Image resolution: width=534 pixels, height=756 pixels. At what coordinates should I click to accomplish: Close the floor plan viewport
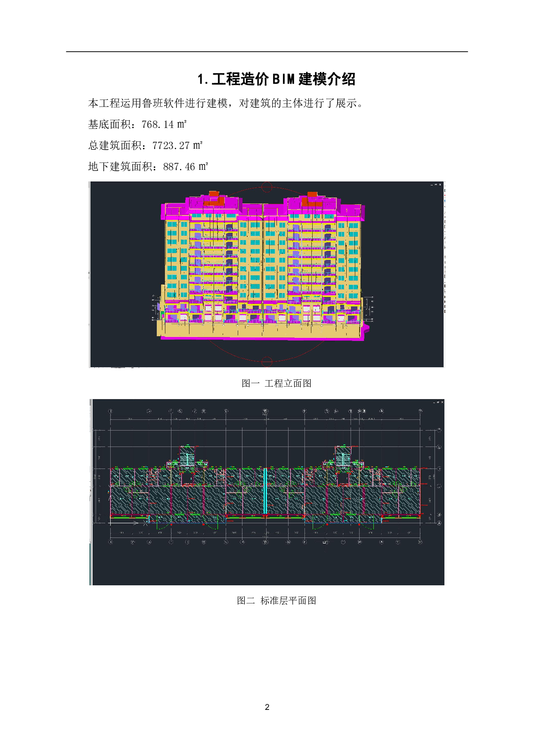coord(442,402)
